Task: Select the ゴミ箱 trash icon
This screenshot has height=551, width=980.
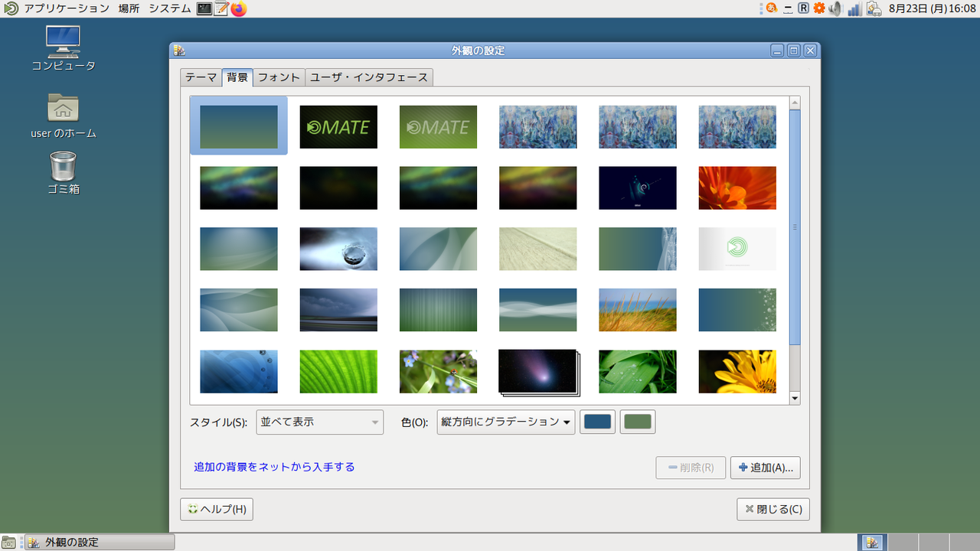Action: click(64, 173)
